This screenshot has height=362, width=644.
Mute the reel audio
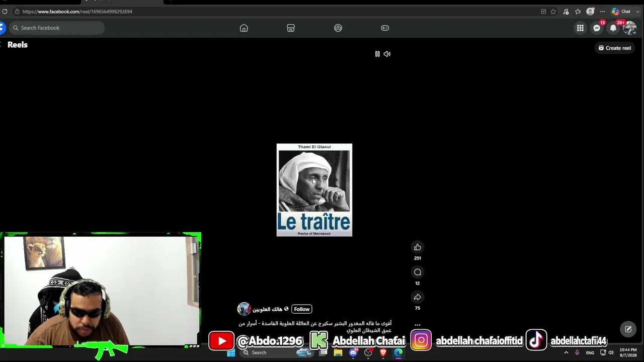point(387,54)
